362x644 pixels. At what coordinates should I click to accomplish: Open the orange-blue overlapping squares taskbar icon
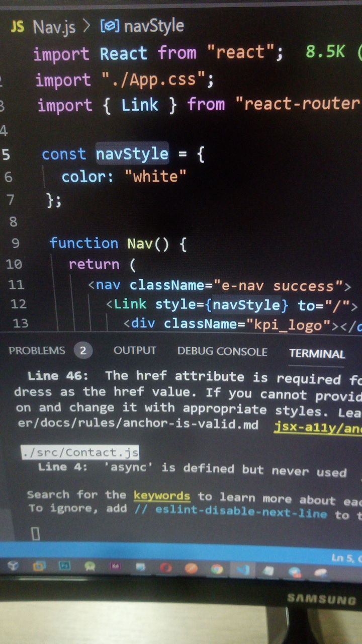[x=39, y=566]
